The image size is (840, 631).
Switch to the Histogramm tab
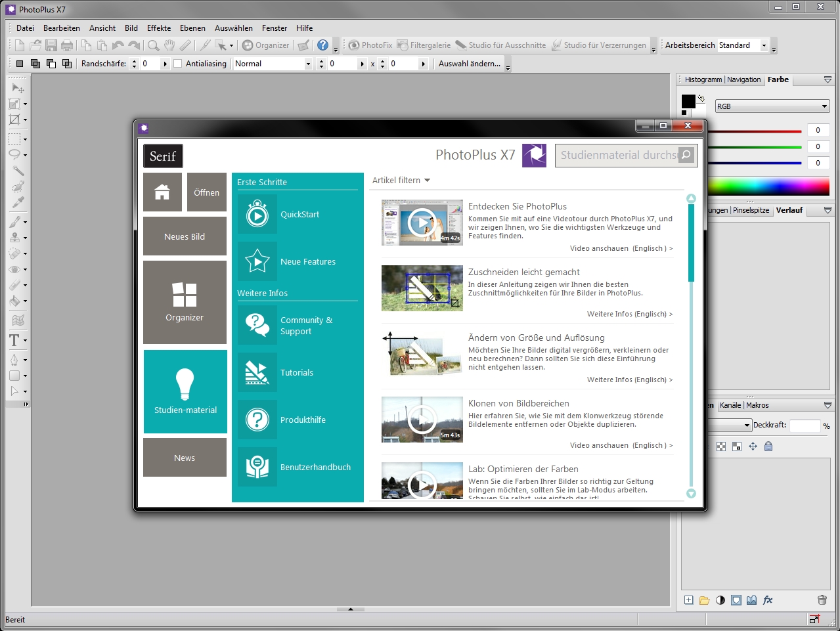click(x=703, y=79)
